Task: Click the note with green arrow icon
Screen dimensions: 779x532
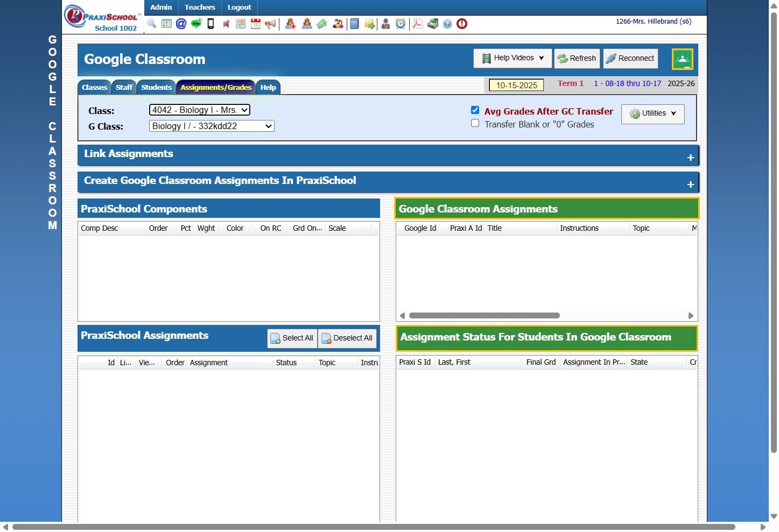Action: [x=370, y=24]
